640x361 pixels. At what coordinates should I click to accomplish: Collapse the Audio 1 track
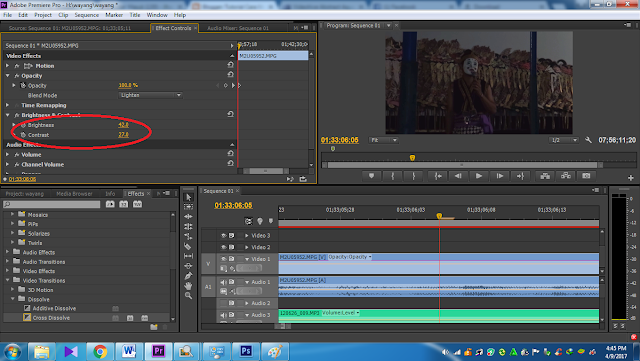pyautogui.click(x=247, y=282)
